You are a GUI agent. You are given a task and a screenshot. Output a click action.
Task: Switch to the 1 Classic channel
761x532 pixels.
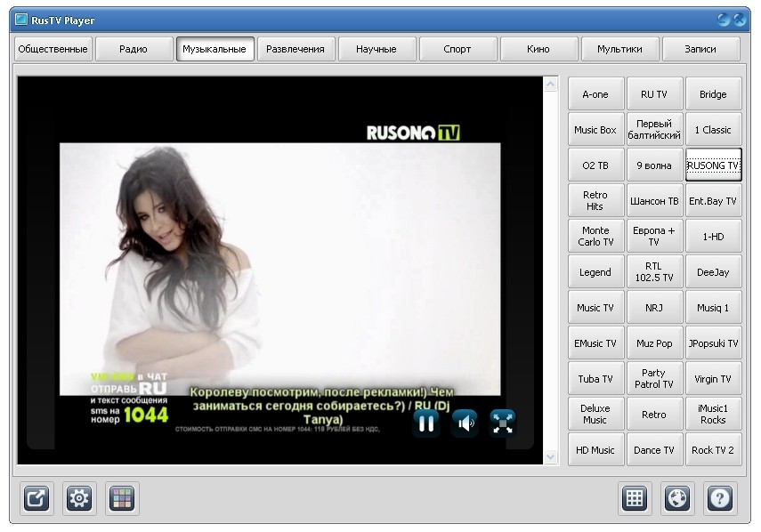pos(713,130)
